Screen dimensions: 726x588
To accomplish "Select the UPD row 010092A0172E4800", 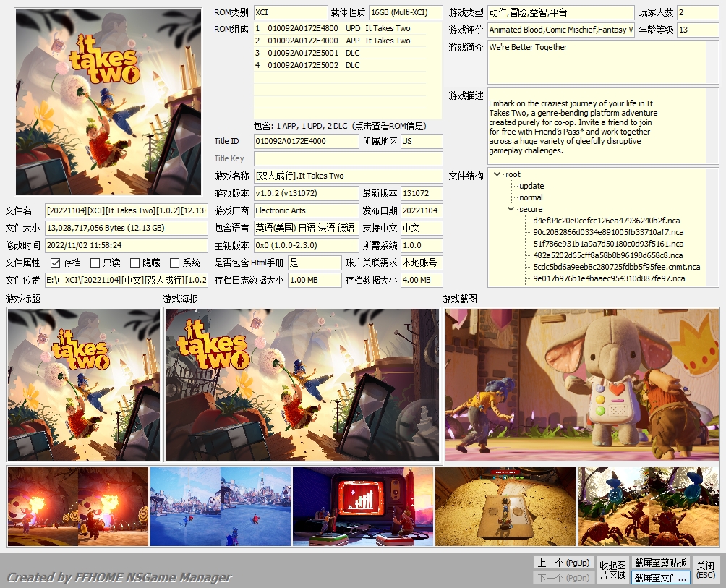I will click(x=341, y=28).
